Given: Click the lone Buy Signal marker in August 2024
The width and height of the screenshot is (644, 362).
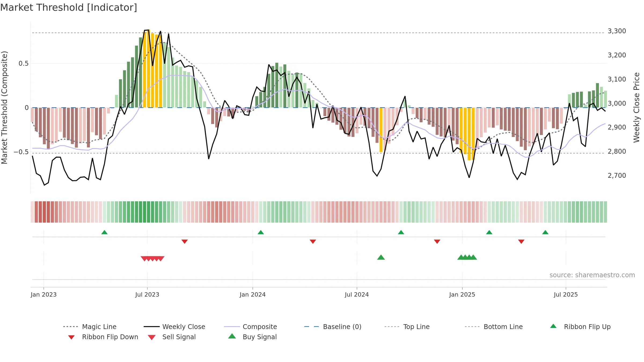Looking at the screenshot, I should click(x=381, y=257).
